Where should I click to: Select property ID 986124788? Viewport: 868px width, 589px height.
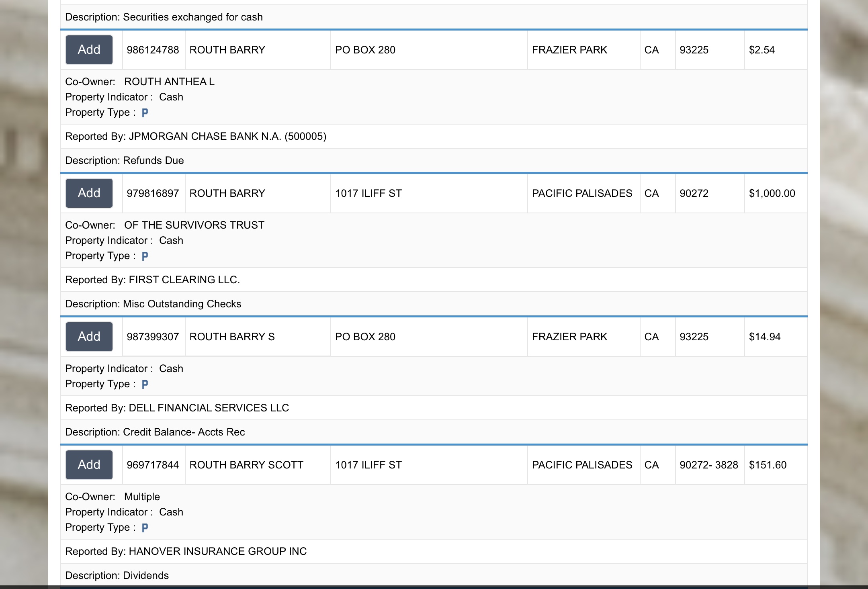pyautogui.click(x=153, y=50)
